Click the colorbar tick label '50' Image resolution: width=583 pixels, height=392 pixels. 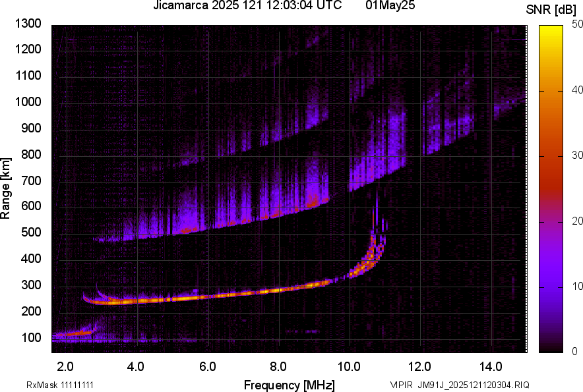click(x=577, y=24)
